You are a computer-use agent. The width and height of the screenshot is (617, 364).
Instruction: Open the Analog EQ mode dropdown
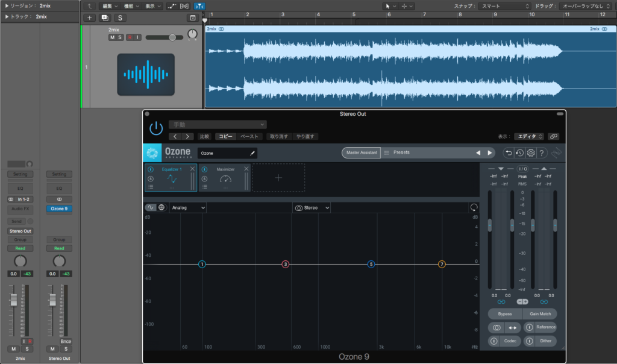point(188,208)
